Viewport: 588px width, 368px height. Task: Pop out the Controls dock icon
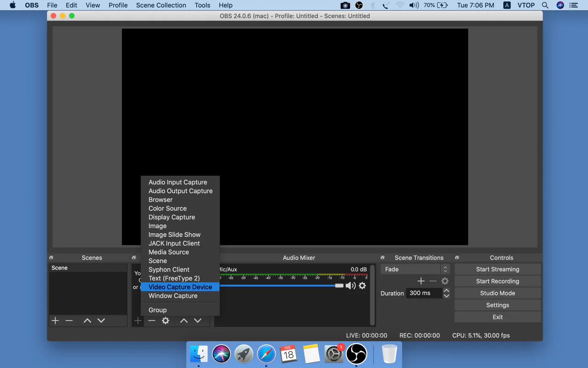pos(457,258)
